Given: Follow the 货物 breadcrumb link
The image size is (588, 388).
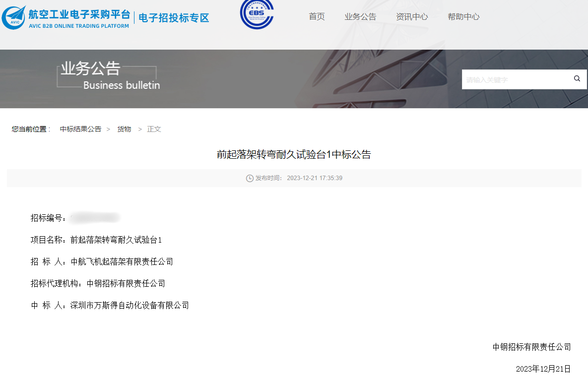Looking at the screenshot, I should click(x=124, y=129).
